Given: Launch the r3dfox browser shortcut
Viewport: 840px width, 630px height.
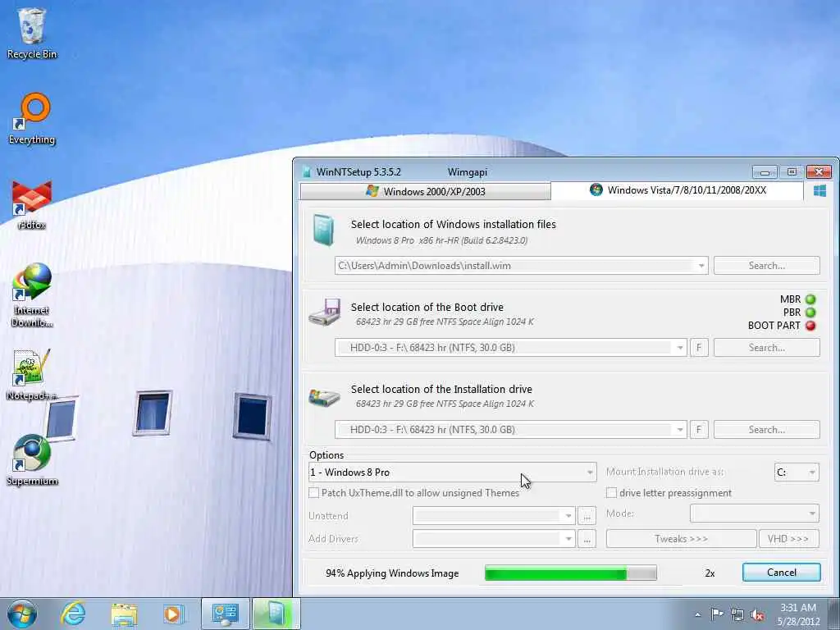Looking at the screenshot, I should (x=32, y=204).
